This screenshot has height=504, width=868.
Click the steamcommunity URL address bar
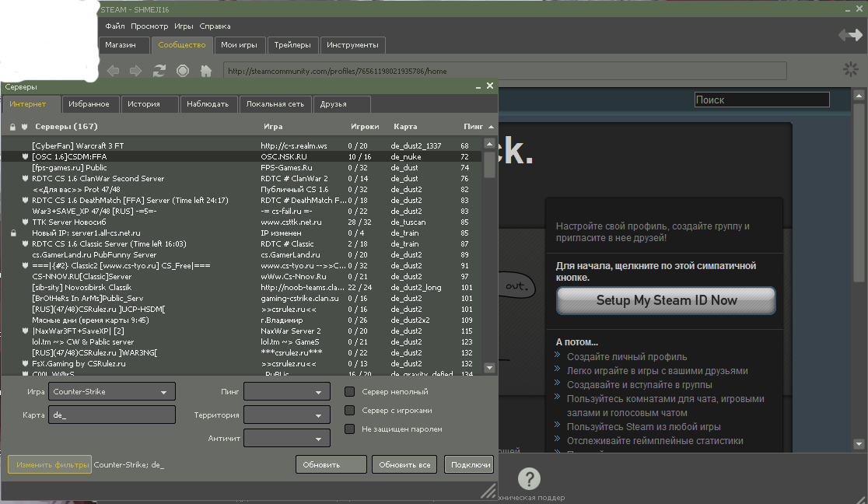[505, 71]
